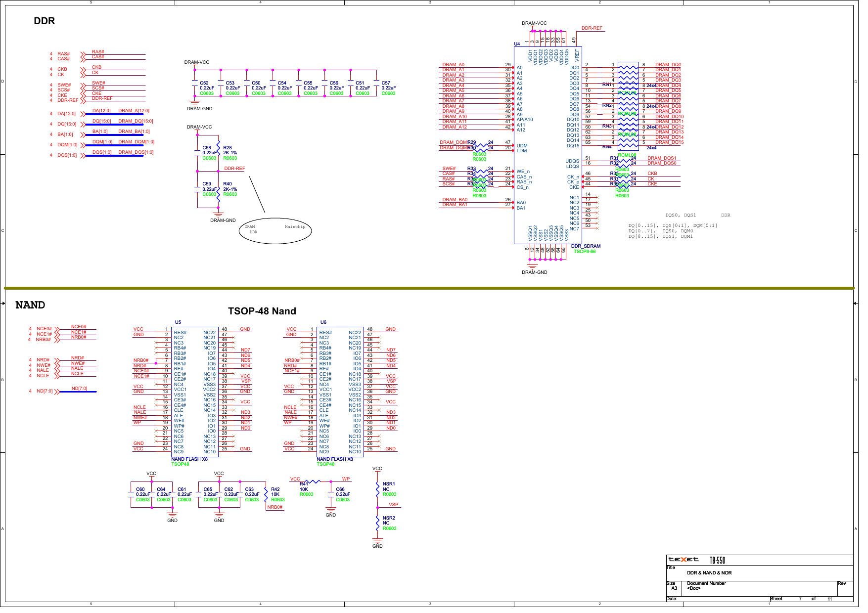Click the Document Number field <Doc>
The height and width of the screenshot is (613, 868).
pos(694,589)
